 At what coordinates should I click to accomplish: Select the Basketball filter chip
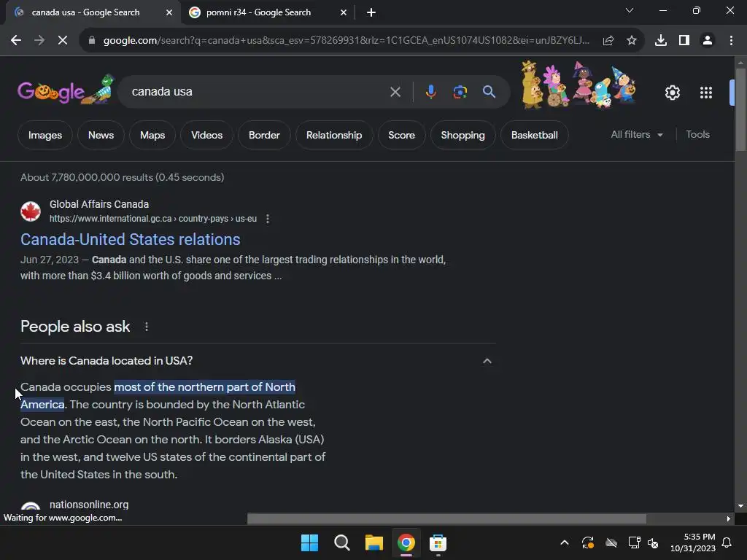tap(535, 135)
